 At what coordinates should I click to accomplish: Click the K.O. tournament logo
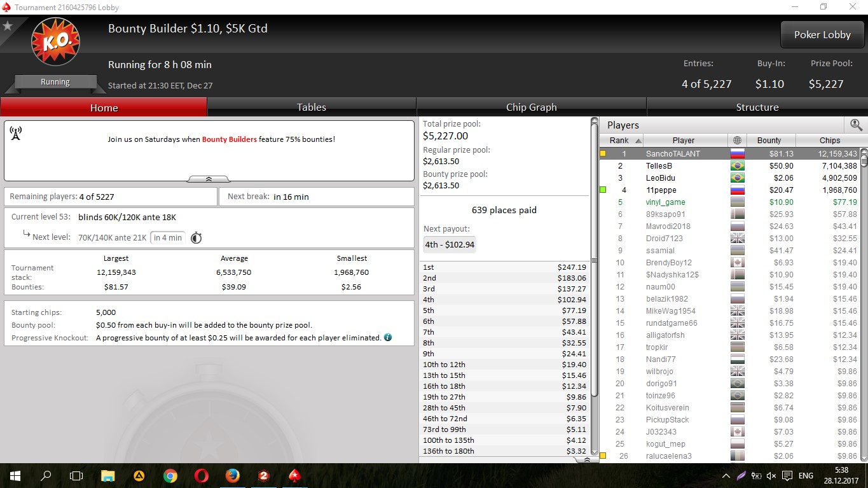click(x=55, y=41)
